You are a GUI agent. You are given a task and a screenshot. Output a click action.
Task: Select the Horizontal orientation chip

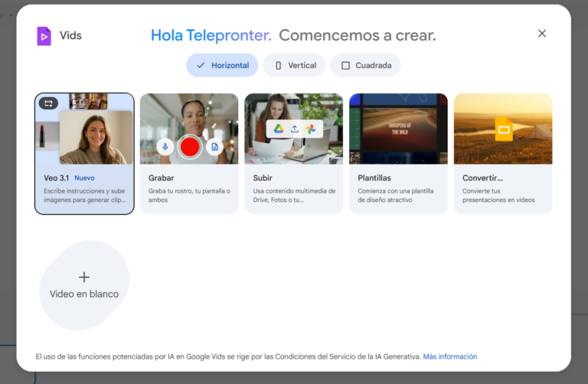click(222, 65)
